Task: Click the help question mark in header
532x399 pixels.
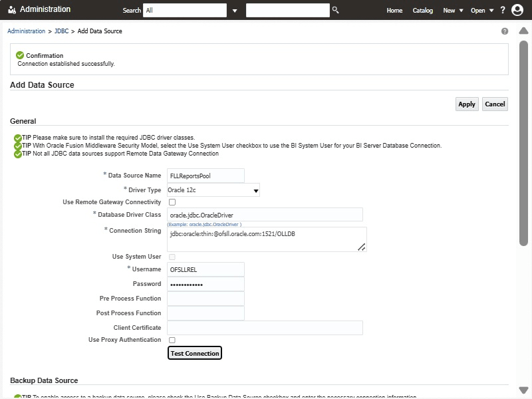Action: [503, 10]
